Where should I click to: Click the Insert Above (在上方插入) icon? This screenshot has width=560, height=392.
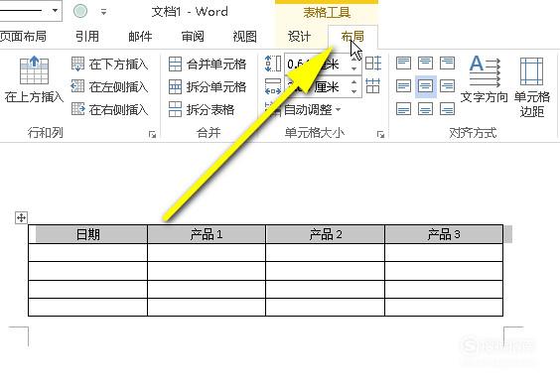tap(34, 70)
